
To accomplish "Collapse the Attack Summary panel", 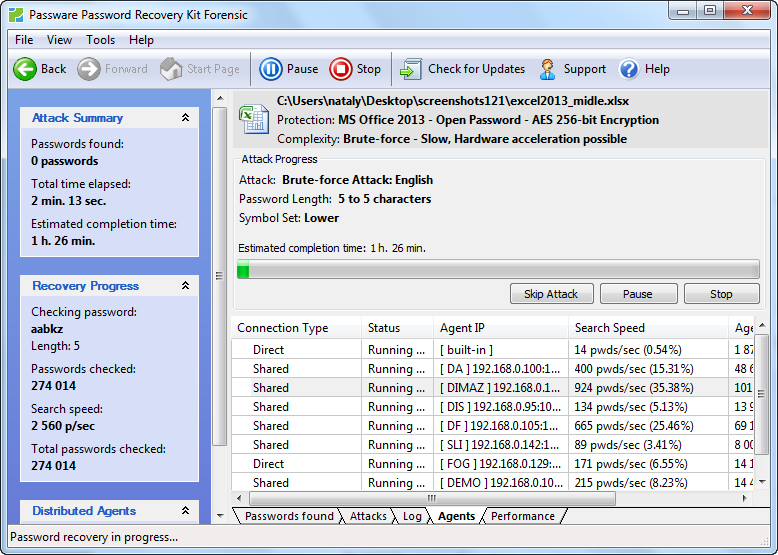I will pyautogui.click(x=185, y=118).
